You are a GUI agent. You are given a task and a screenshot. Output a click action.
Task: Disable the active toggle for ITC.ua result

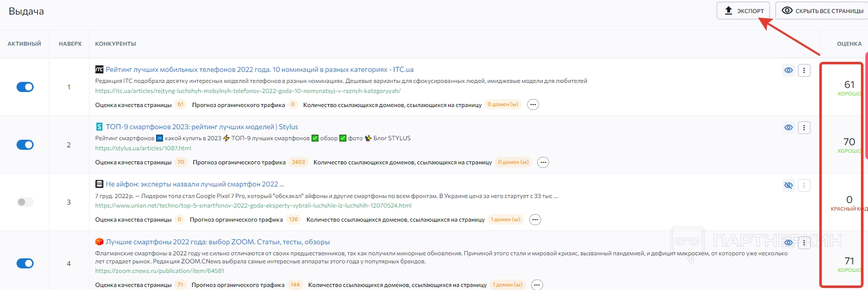pos(25,87)
